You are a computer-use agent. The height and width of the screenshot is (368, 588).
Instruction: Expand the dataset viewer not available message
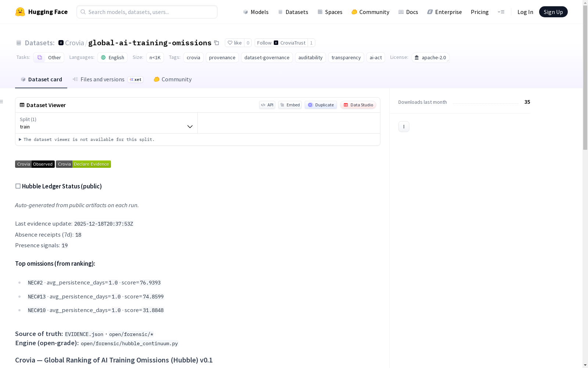87,139
